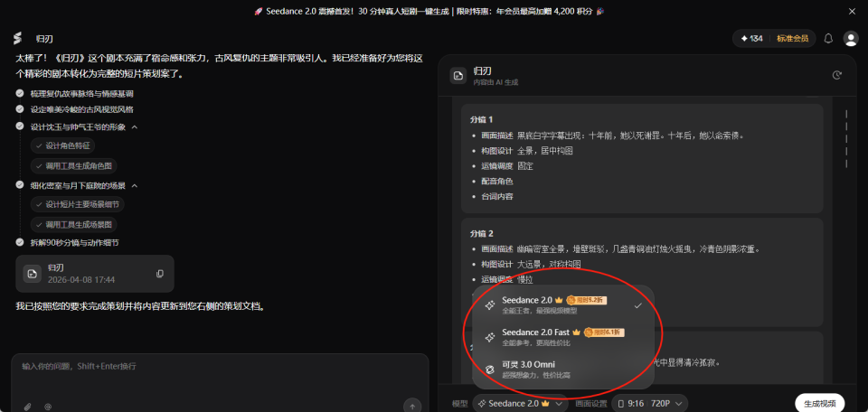Click the 调用工具生成角色图 sub-step chip

[x=73, y=166]
